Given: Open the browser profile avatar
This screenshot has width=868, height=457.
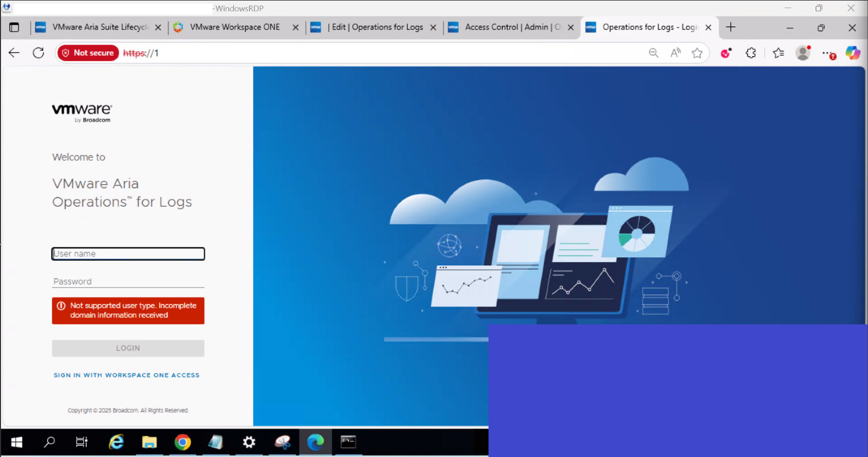Looking at the screenshot, I should pyautogui.click(x=802, y=53).
